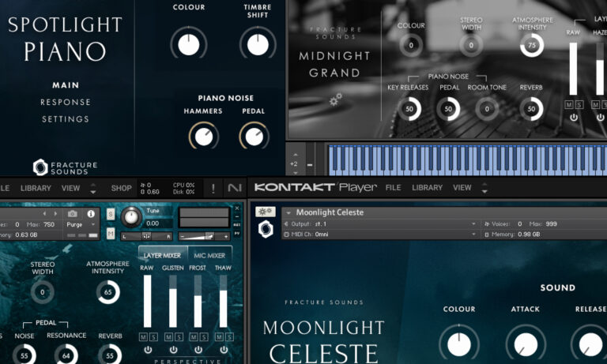This screenshot has width=607, height=364.
Task: Toggle power for the THAW layer
Action: 224,350
